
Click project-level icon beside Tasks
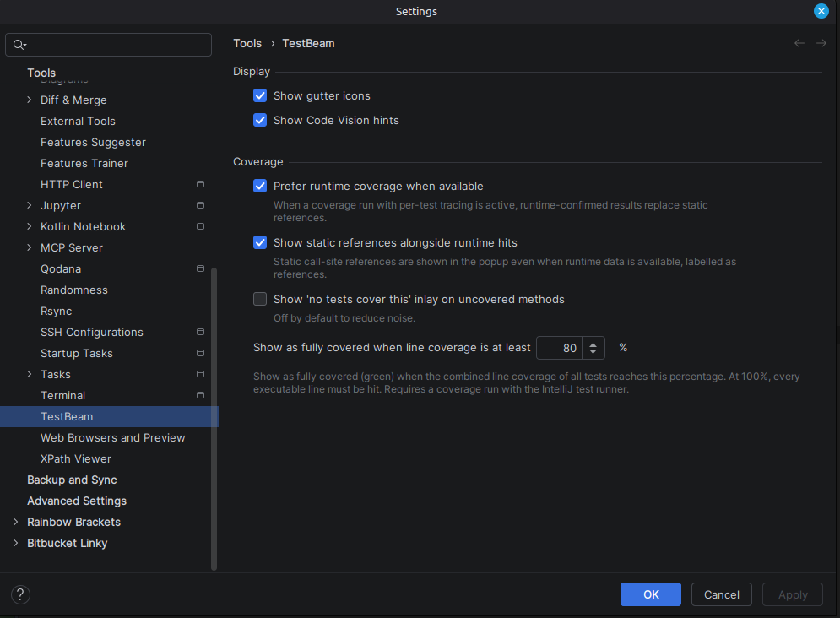click(x=200, y=374)
